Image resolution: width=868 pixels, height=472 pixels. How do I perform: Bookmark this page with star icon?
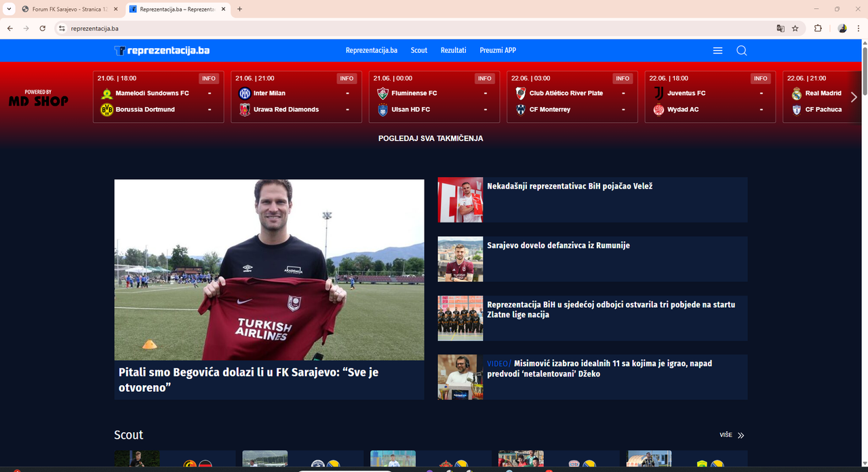tap(795, 28)
